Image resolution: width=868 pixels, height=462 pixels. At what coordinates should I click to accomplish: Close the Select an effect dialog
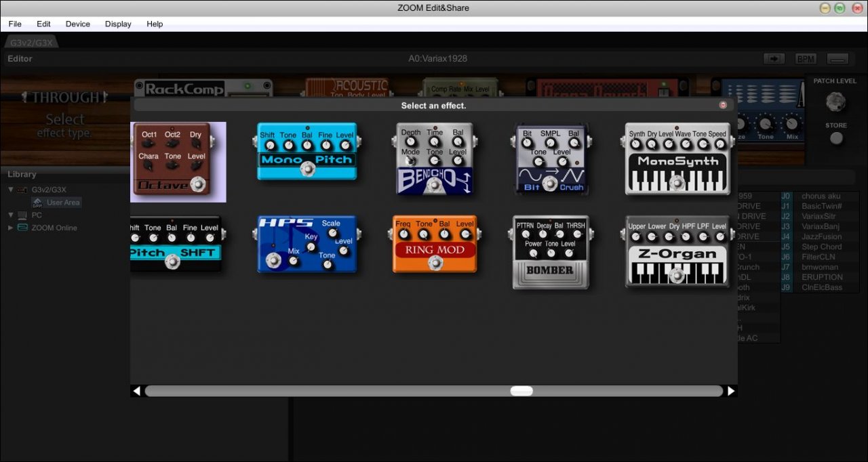pos(723,105)
